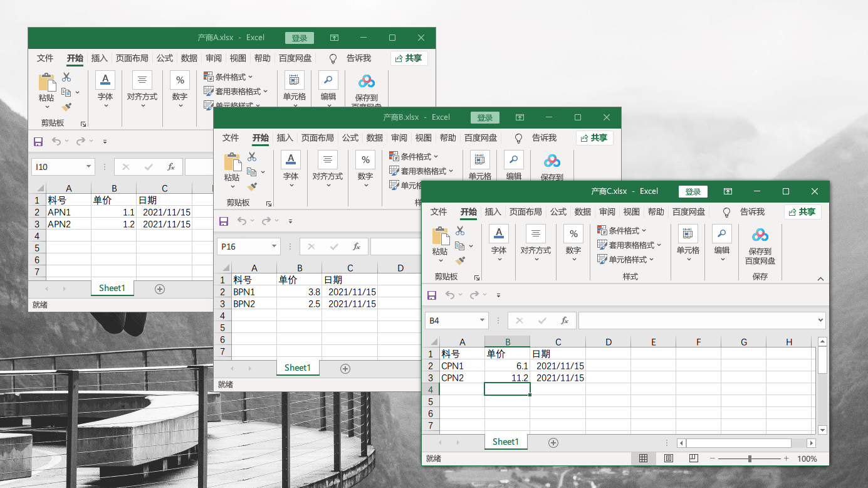Click Undo arrow in 产商C window
The width and height of the screenshot is (868, 488).
(450, 295)
